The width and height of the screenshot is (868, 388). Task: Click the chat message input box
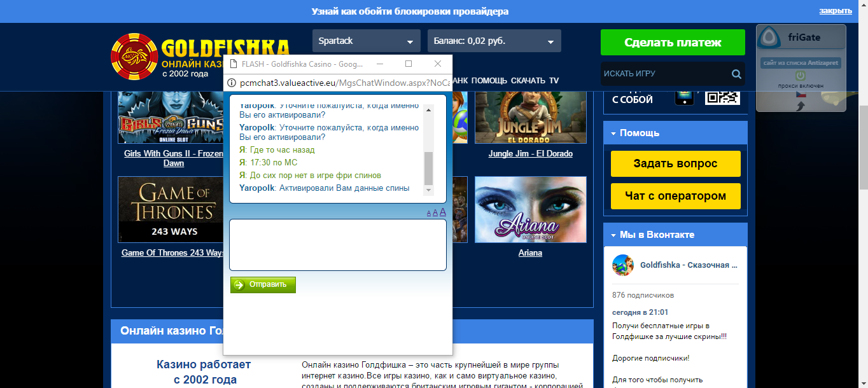click(x=338, y=245)
